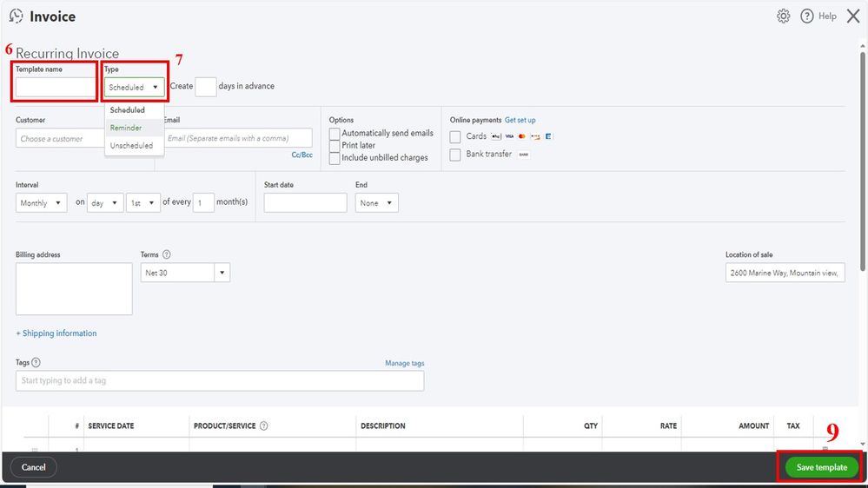Click the tag entry field
Image resolution: width=868 pixels, height=488 pixels.
click(x=220, y=380)
